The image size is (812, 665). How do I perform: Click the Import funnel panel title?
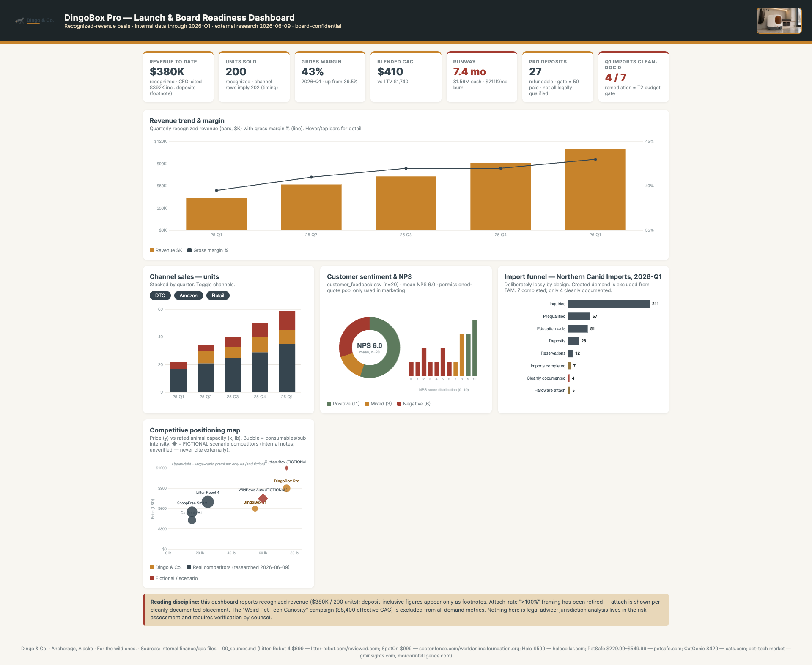(x=583, y=276)
